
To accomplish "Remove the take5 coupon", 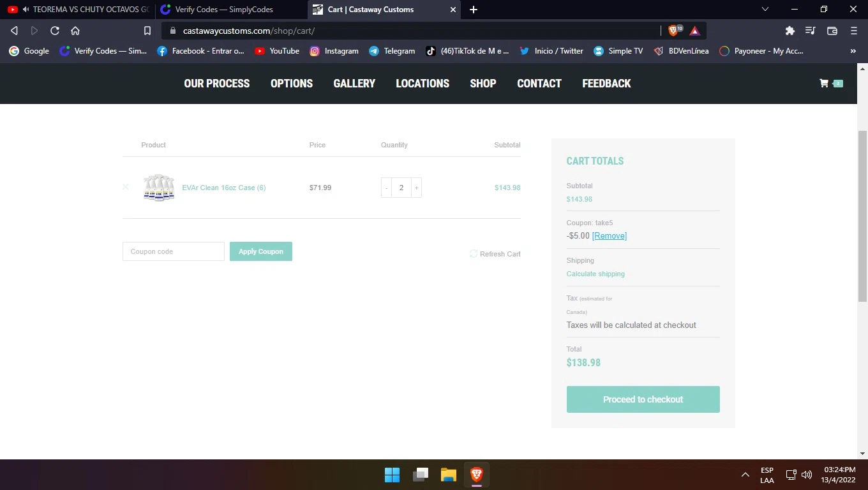I will point(610,235).
